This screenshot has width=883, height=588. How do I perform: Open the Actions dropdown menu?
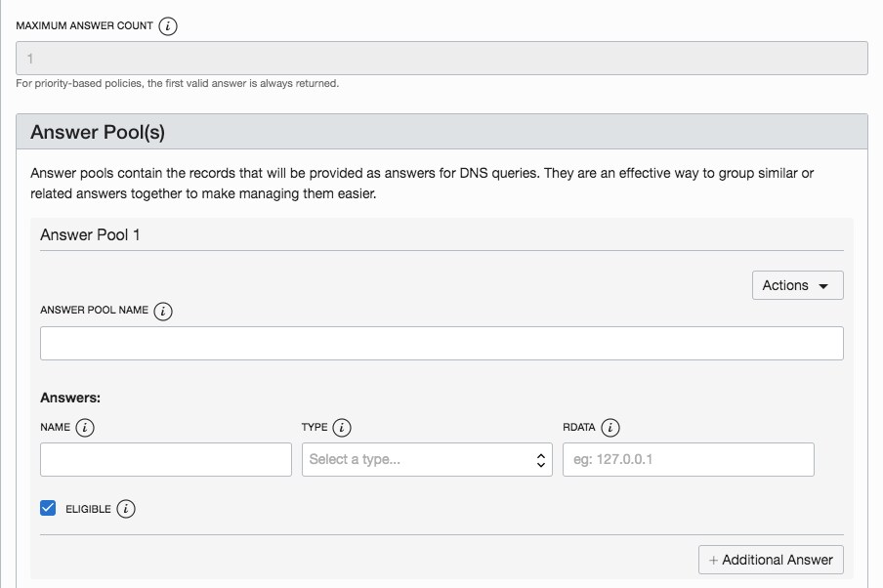(x=797, y=285)
